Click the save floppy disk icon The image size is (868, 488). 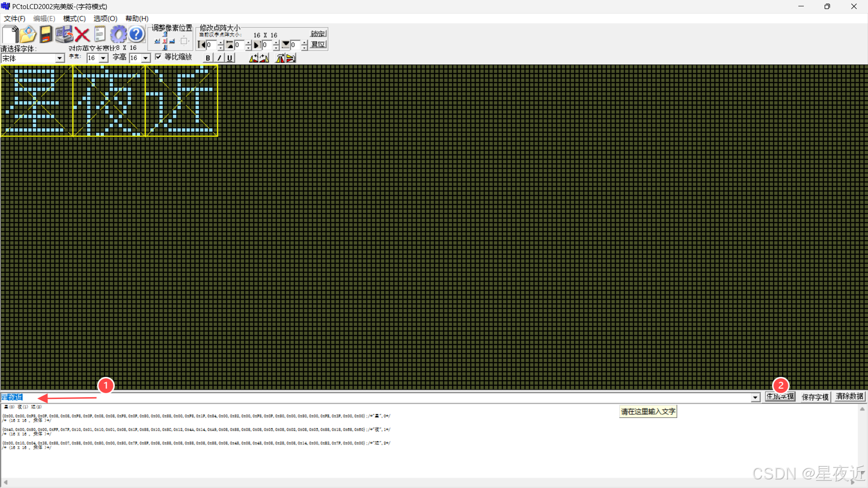click(46, 34)
